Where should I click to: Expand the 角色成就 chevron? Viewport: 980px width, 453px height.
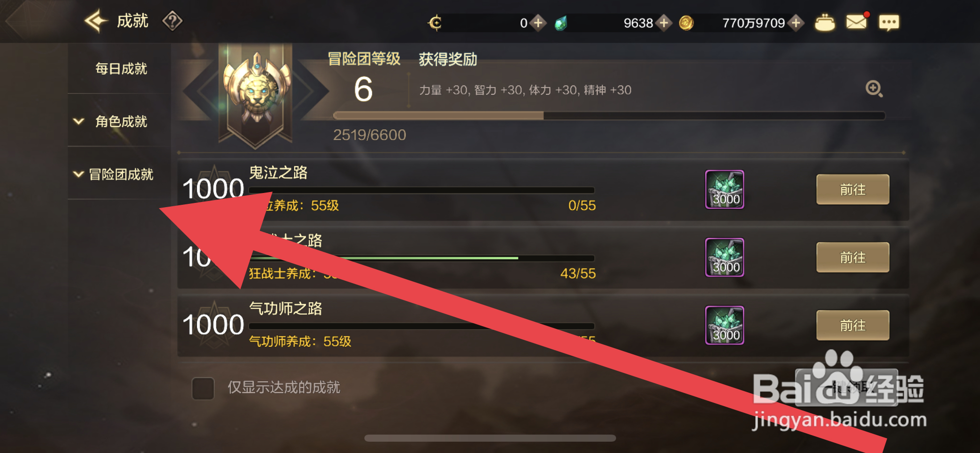79,122
